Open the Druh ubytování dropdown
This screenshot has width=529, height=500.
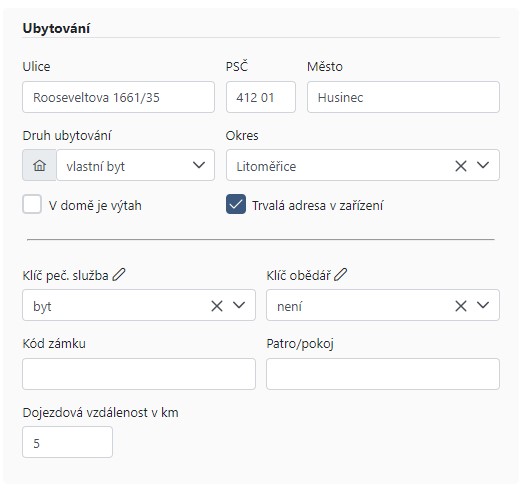pyautogui.click(x=136, y=165)
